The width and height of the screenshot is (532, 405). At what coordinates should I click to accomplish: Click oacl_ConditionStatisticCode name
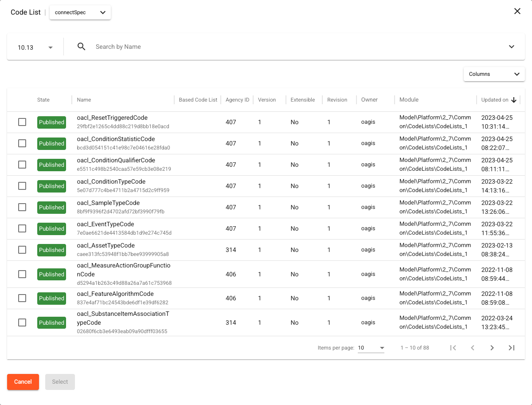(116, 139)
